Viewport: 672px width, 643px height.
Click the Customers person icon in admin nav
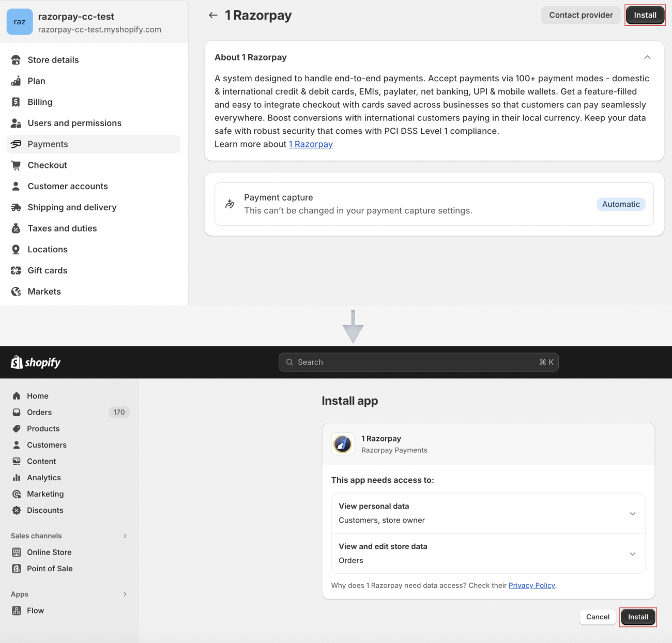[17, 445]
